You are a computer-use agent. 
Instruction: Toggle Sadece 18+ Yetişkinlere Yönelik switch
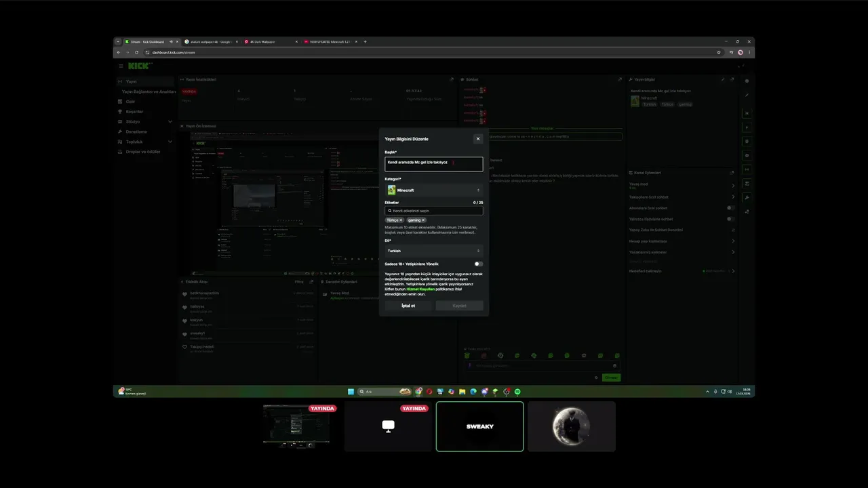(478, 264)
